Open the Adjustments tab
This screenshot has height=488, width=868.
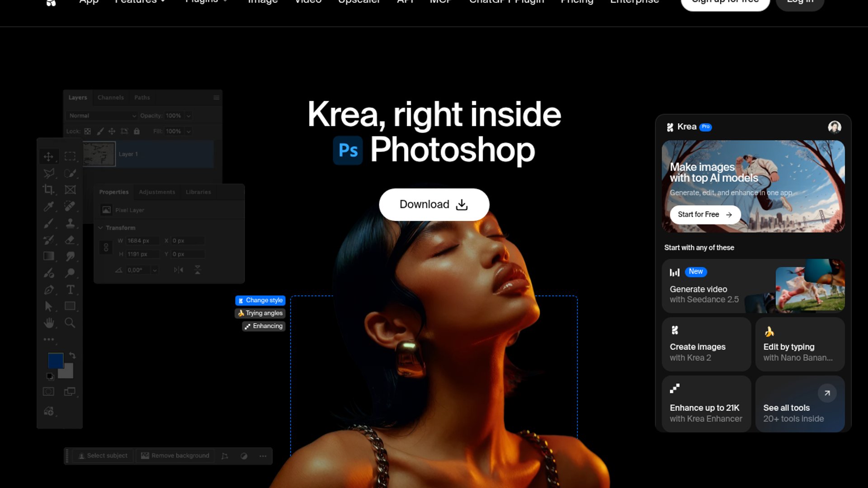pos(157,192)
